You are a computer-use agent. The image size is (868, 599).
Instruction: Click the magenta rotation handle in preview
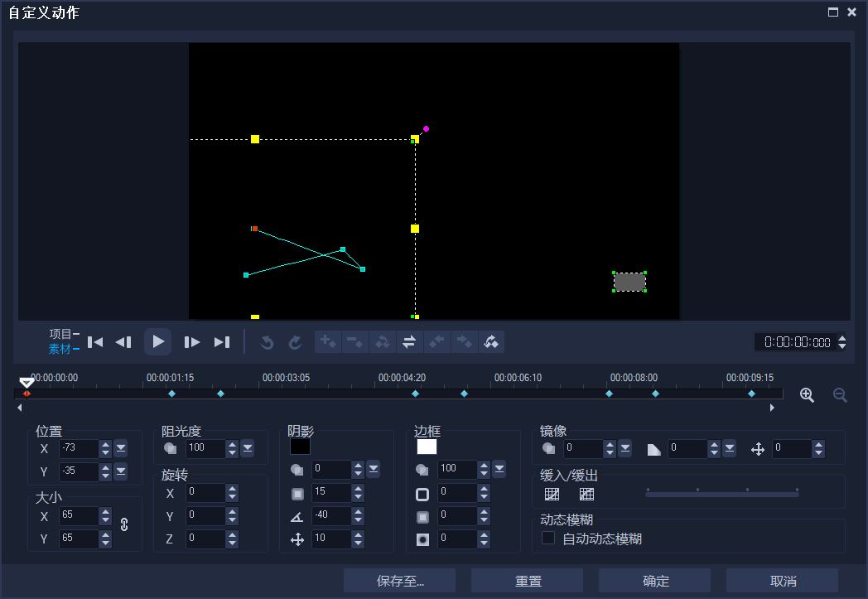click(426, 128)
